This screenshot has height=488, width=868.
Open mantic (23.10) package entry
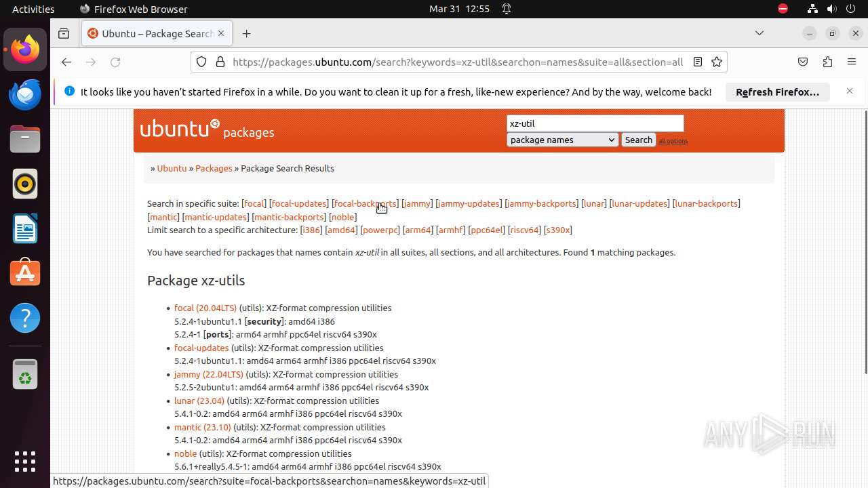203,427
